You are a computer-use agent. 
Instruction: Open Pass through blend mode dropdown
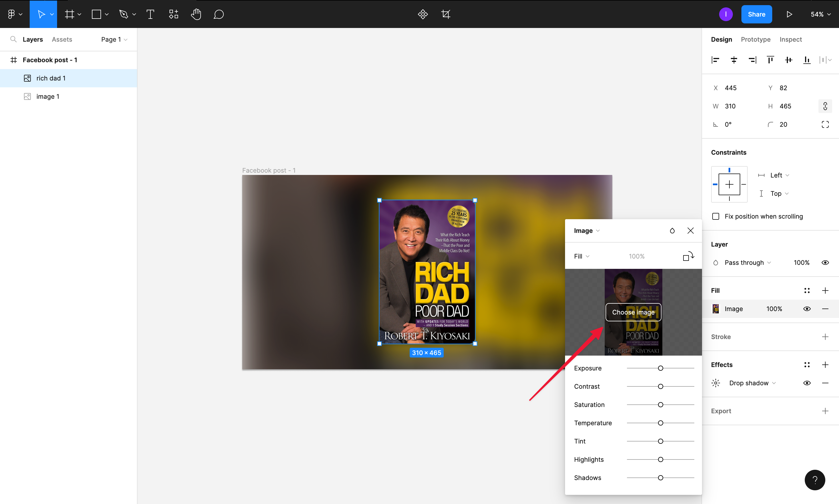point(747,263)
